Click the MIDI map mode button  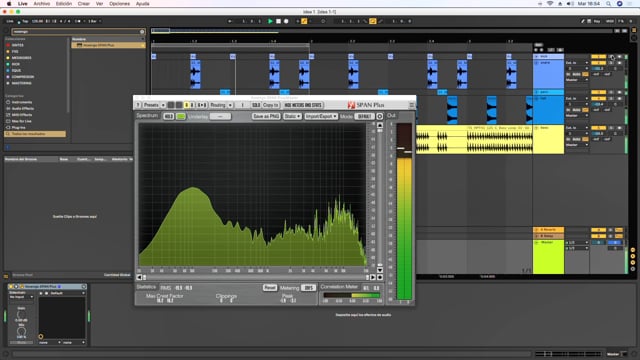coord(610,21)
